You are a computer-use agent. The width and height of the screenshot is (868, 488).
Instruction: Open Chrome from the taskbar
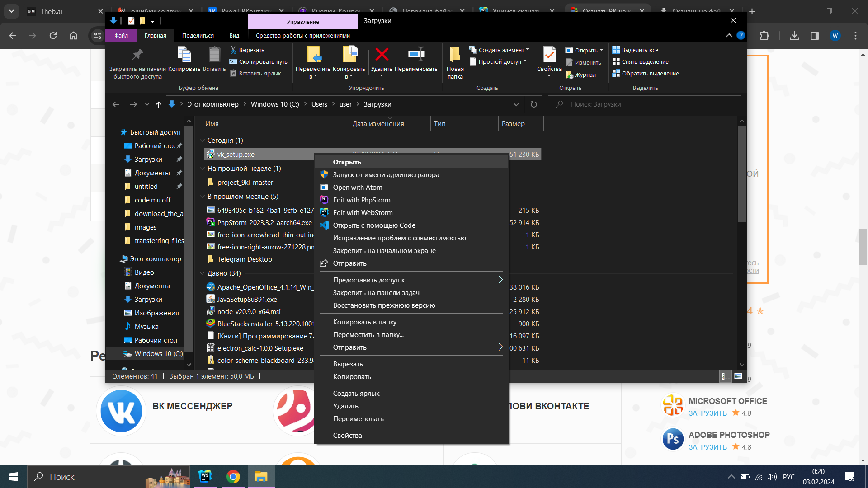coord(233,477)
